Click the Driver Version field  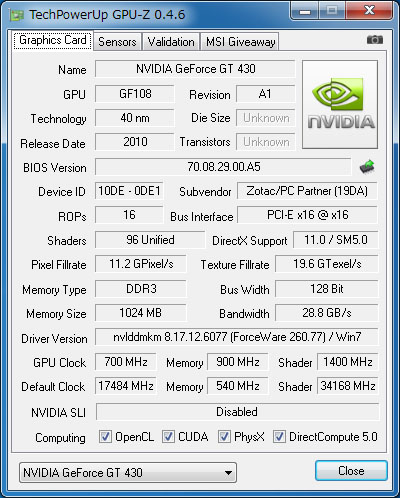[x=237, y=337]
